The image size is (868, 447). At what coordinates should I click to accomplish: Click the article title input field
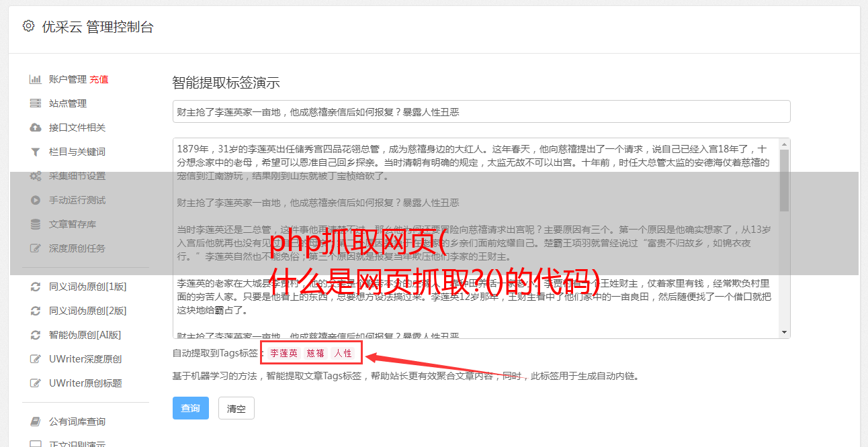(481, 111)
